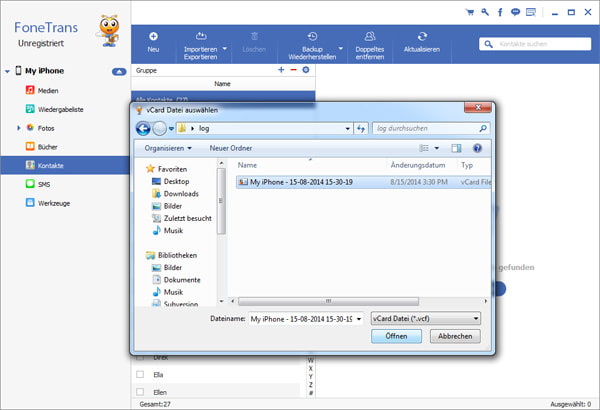
Task: Click the Änderungsdatum column header
Action: tap(418, 165)
